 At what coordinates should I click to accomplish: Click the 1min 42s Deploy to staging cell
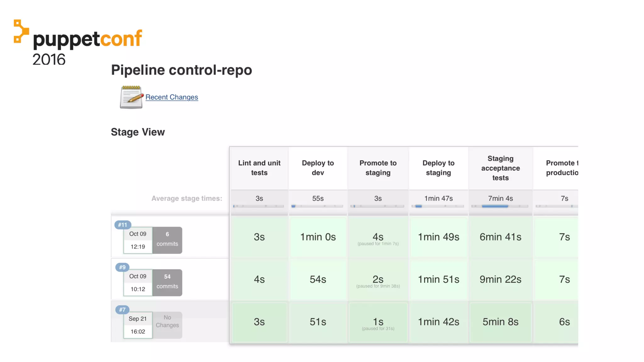[438, 322]
